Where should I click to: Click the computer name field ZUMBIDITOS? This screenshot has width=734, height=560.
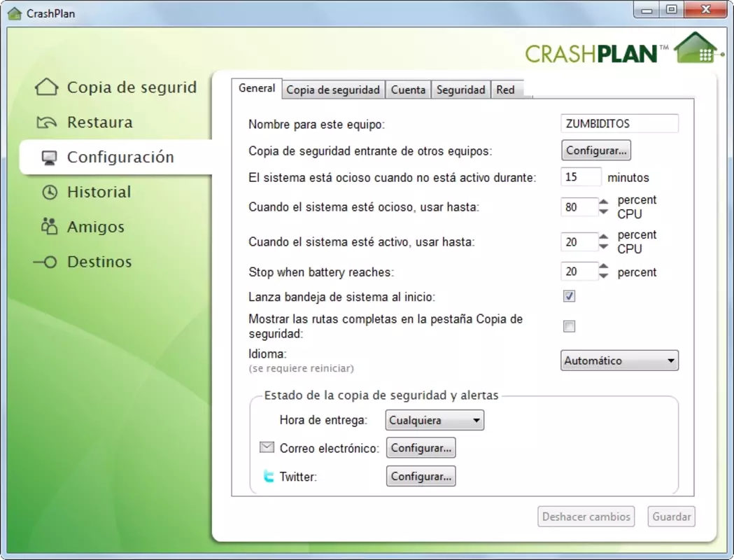click(619, 124)
